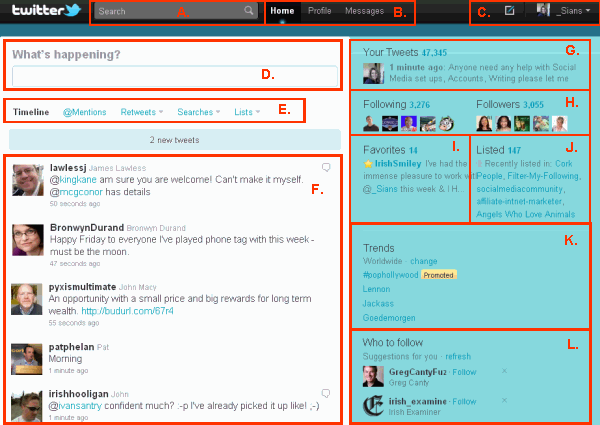
Task: Open the _Sians account dropdown
Action: pos(573,11)
